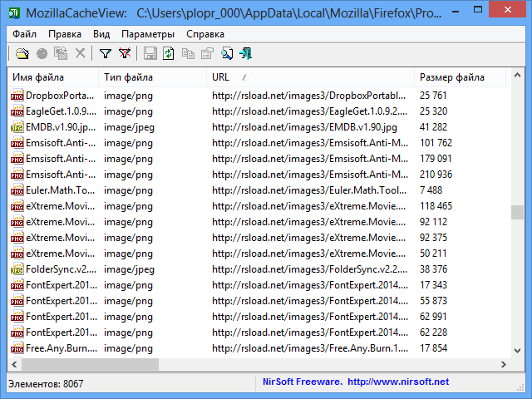Image resolution: width=532 pixels, height=399 pixels.
Task: Click the horizontal scrollbar right arrow
Action: pos(505,364)
